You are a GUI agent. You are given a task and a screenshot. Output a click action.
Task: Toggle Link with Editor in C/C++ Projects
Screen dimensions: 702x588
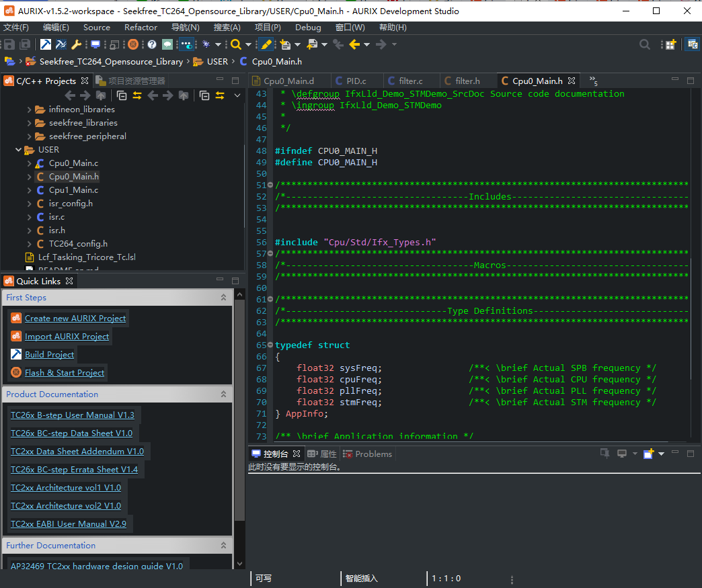click(137, 95)
